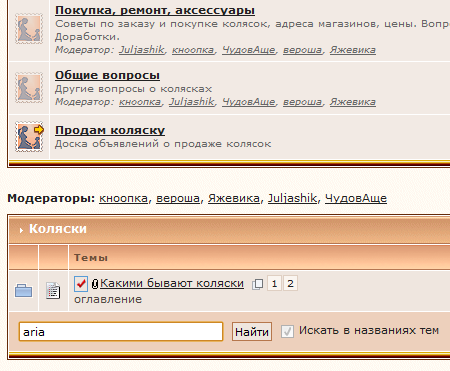Click forum icon beside 'Покупка, ремонт, аксессуары'
The width and height of the screenshot is (450, 371).
[x=29, y=29]
